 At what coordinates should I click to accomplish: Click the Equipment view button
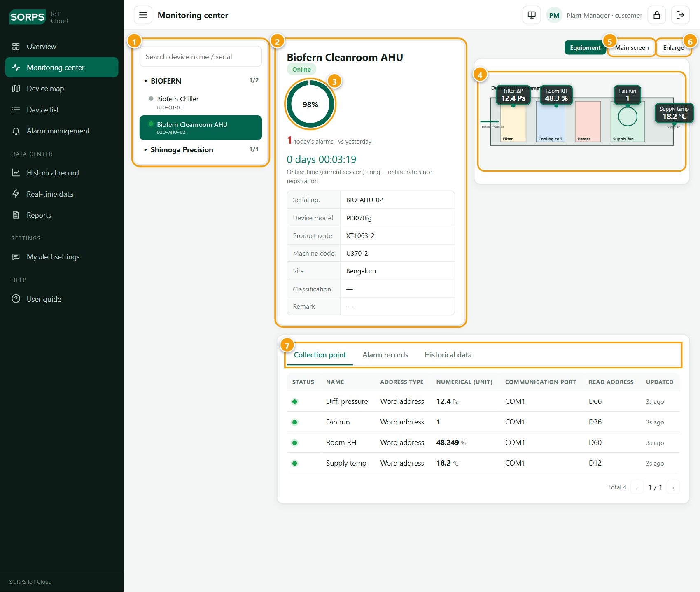(x=585, y=48)
